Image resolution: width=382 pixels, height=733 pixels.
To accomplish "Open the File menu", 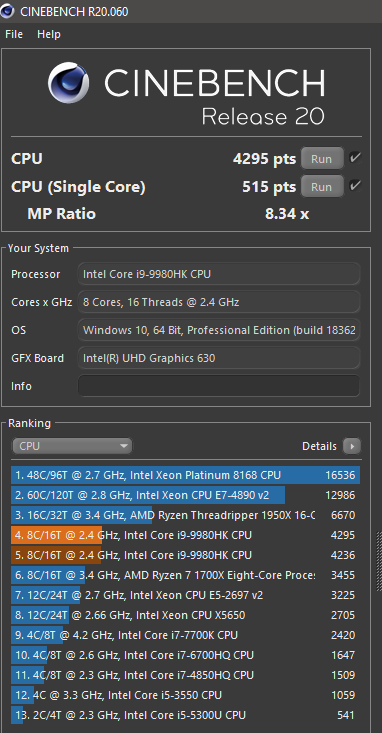I will 14,34.
